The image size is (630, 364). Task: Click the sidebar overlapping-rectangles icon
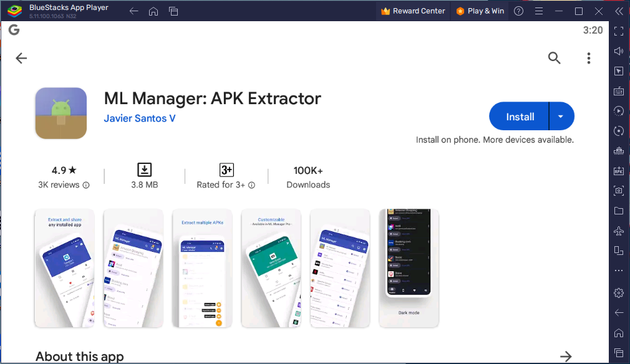619,251
